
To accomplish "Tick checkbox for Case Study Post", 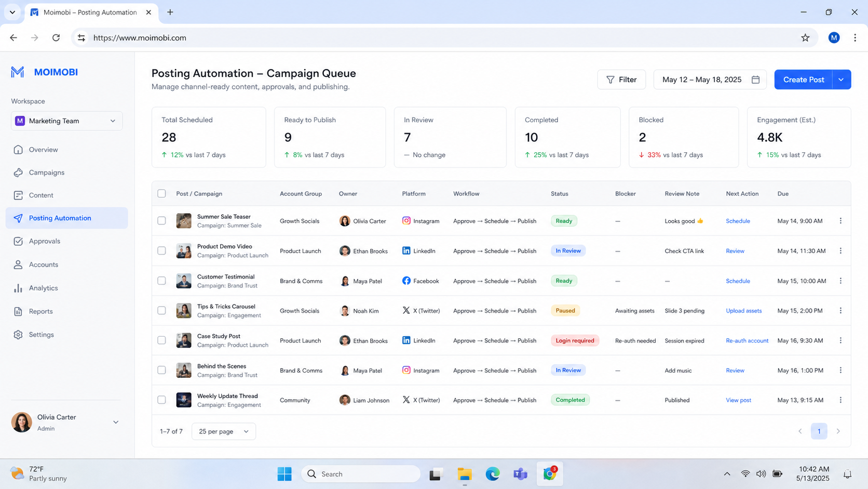I will pyautogui.click(x=161, y=340).
